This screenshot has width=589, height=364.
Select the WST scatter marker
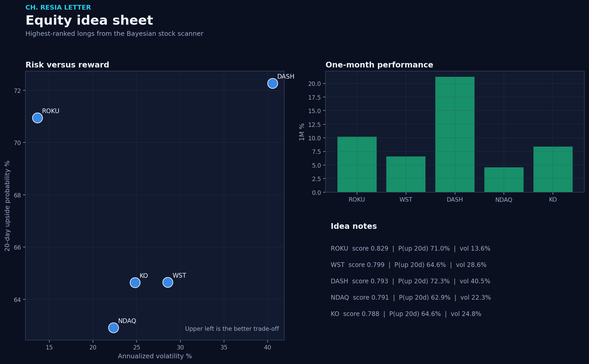pyautogui.click(x=168, y=282)
